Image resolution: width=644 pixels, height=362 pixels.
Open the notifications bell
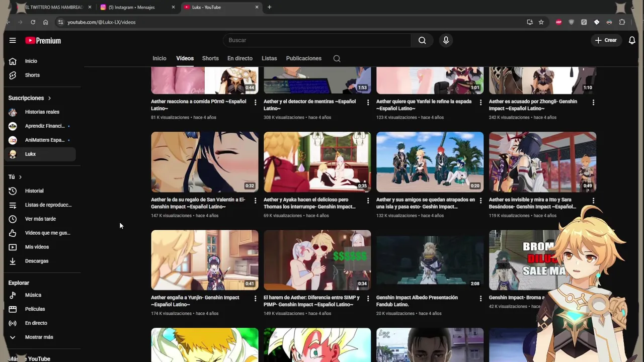[x=632, y=40]
